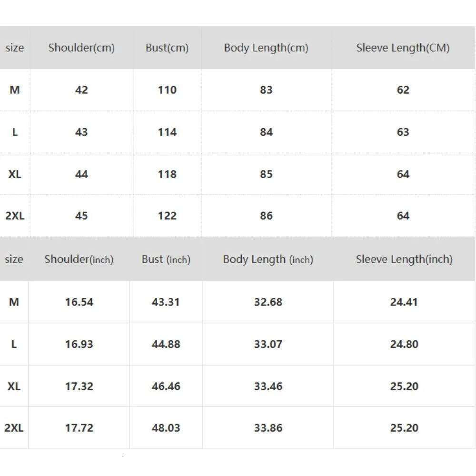Click the shoulder value 16.54 cell
Screen dimensions: 476x476
coord(79,302)
